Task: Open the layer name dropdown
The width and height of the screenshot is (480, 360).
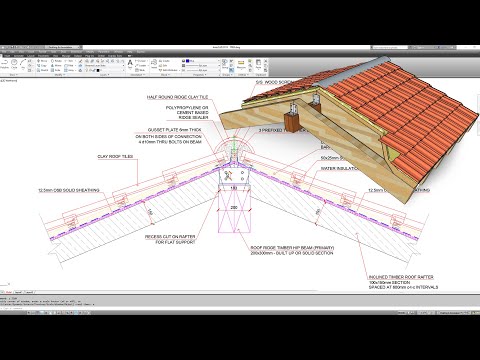Action: (x=104, y=66)
